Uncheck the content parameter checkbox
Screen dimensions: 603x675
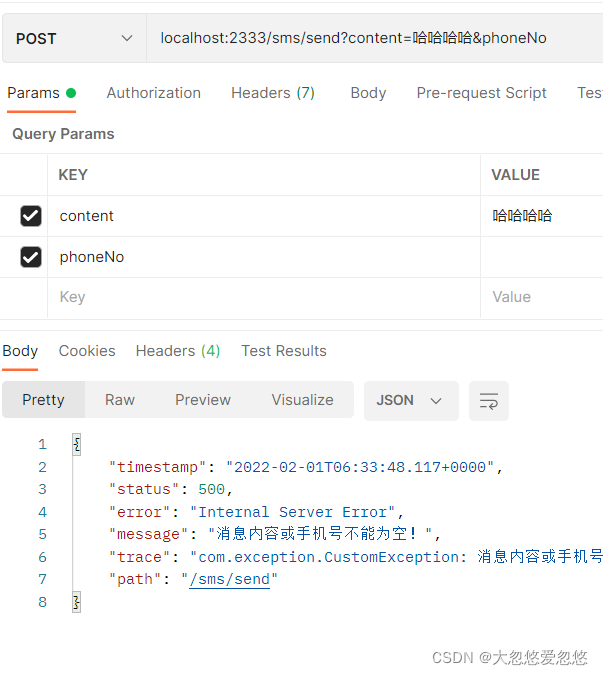[31, 216]
